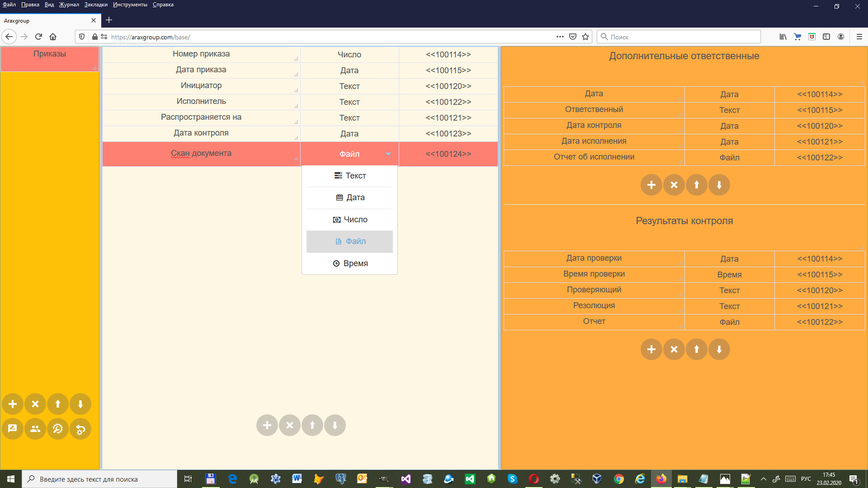Screen dimensions: 868x488
Task: Click the undo-with-gear icon in sidebar
Action: [80, 429]
